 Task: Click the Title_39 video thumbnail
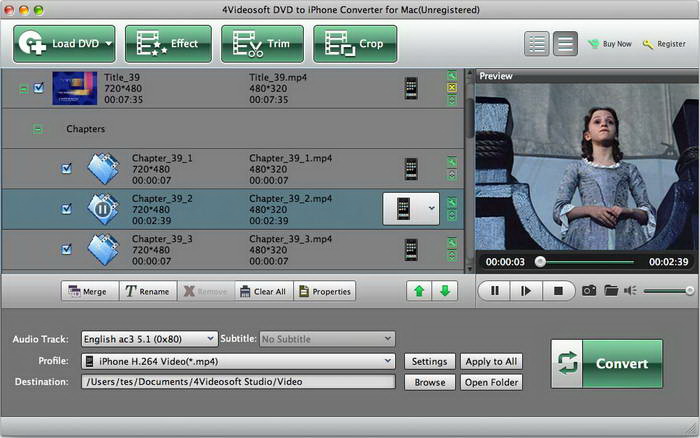click(75, 88)
